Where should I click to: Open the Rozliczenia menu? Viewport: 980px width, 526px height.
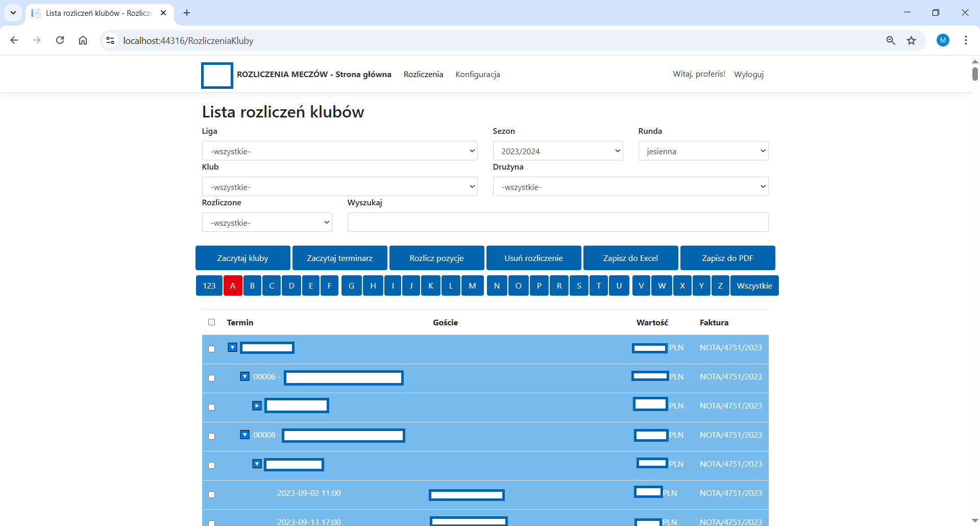(423, 75)
